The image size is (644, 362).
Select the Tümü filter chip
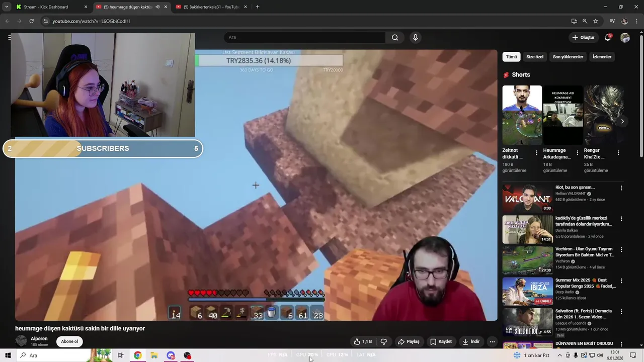pyautogui.click(x=511, y=57)
